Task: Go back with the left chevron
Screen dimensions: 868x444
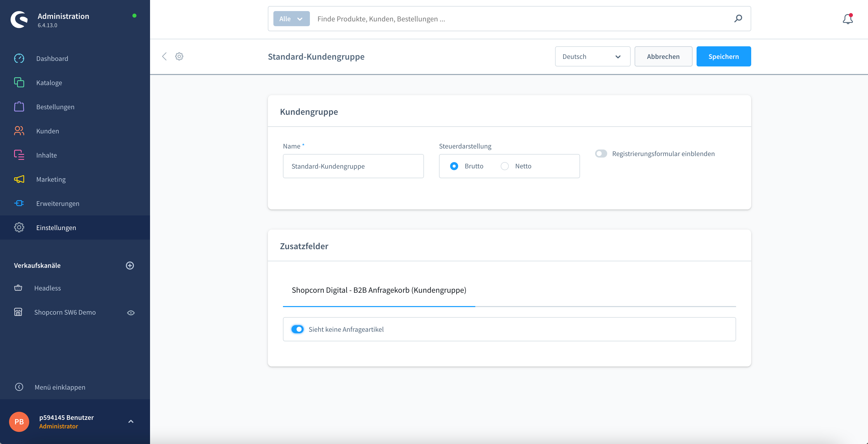Action: click(x=164, y=56)
